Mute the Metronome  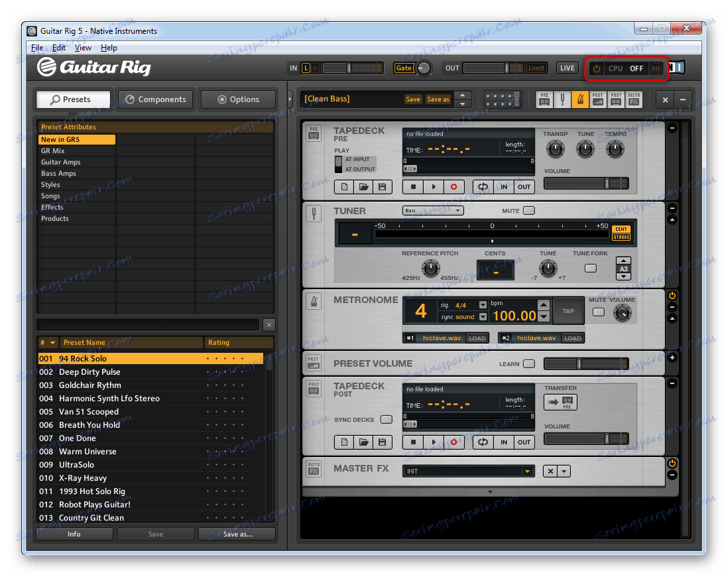point(599,312)
